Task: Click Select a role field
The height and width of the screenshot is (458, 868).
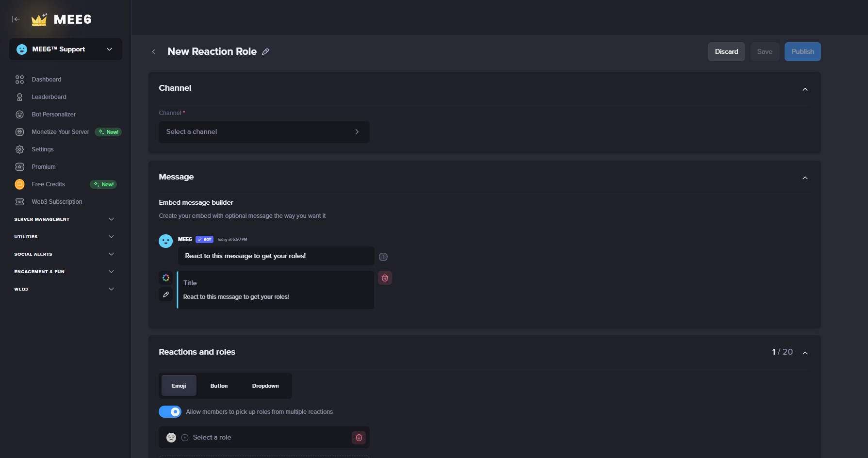Action: [x=264, y=438]
